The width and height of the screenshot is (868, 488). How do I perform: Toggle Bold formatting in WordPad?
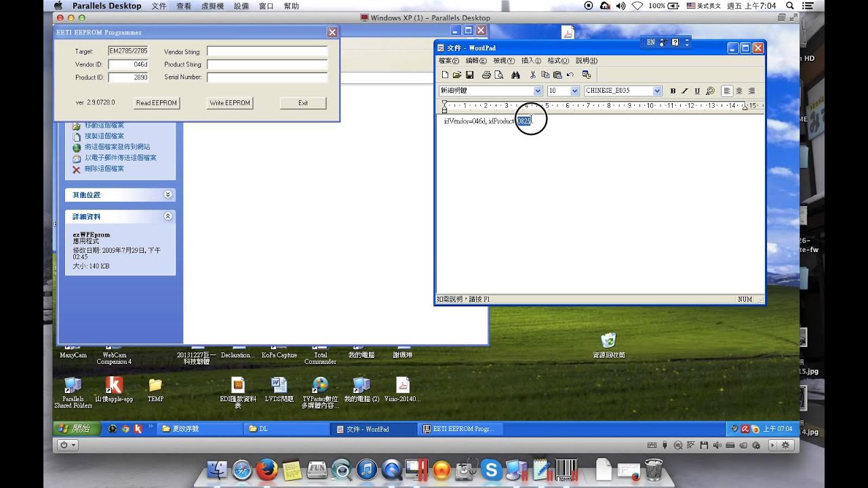pos(673,91)
